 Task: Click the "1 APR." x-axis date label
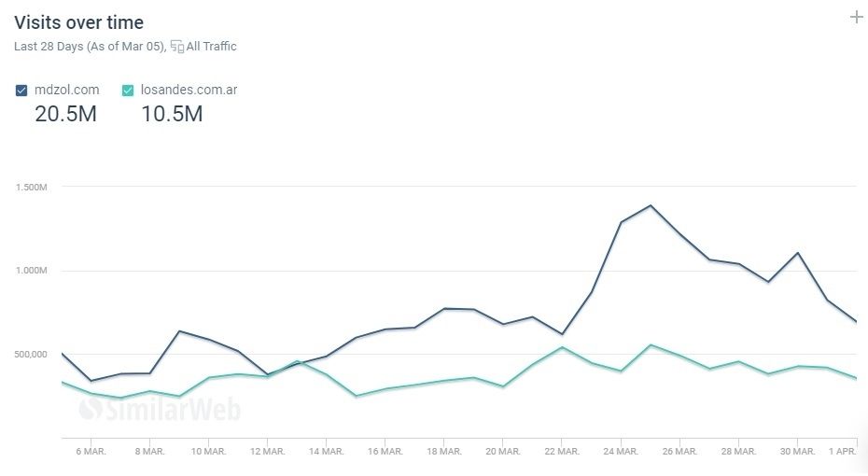843,452
